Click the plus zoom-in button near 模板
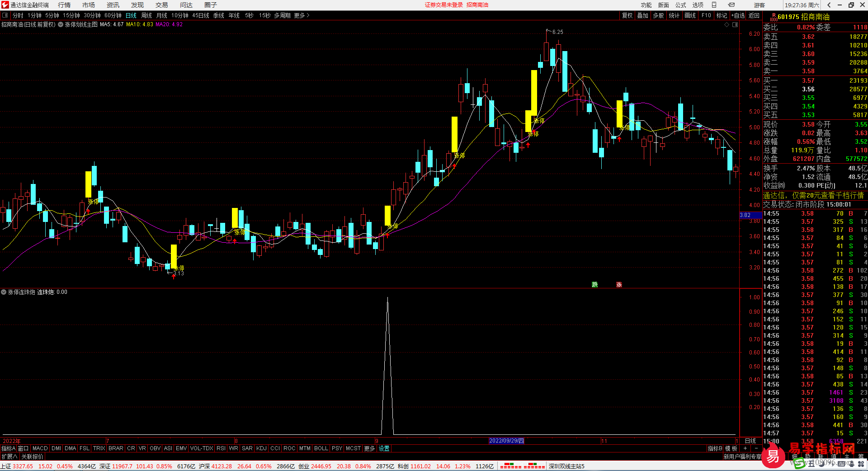The width and height of the screenshot is (868, 471). click(x=745, y=448)
